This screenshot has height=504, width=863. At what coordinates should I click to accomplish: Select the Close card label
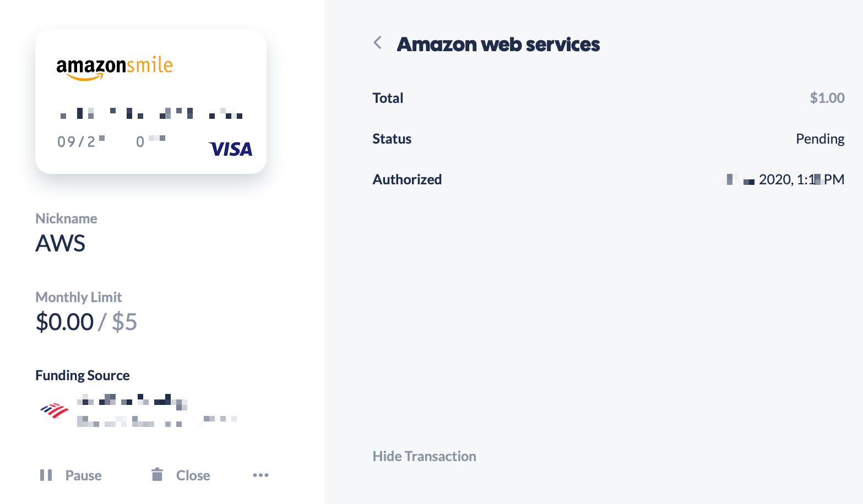click(193, 475)
